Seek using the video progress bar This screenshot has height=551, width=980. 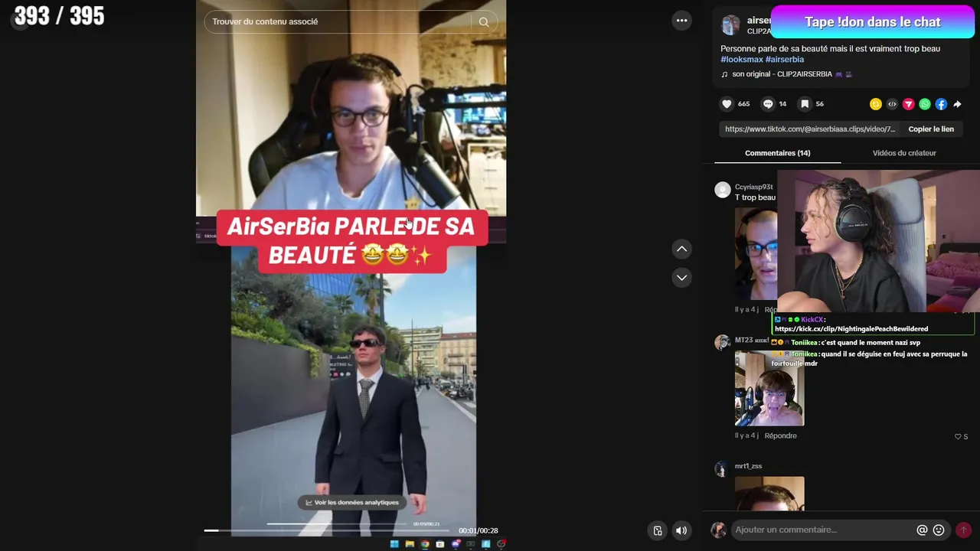[328, 530]
